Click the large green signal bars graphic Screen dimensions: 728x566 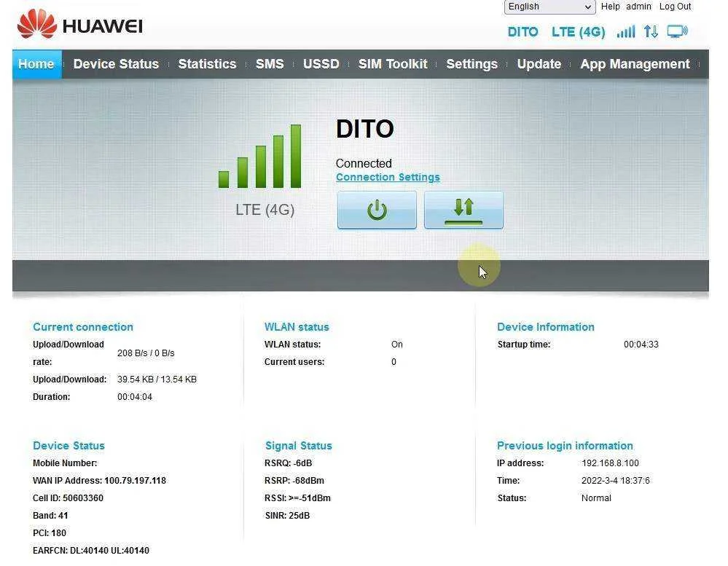coord(259,157)
